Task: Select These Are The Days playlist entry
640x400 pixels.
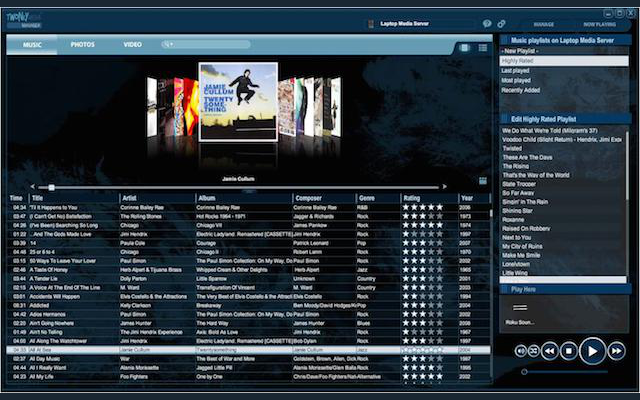Action: tap(527, 158)
